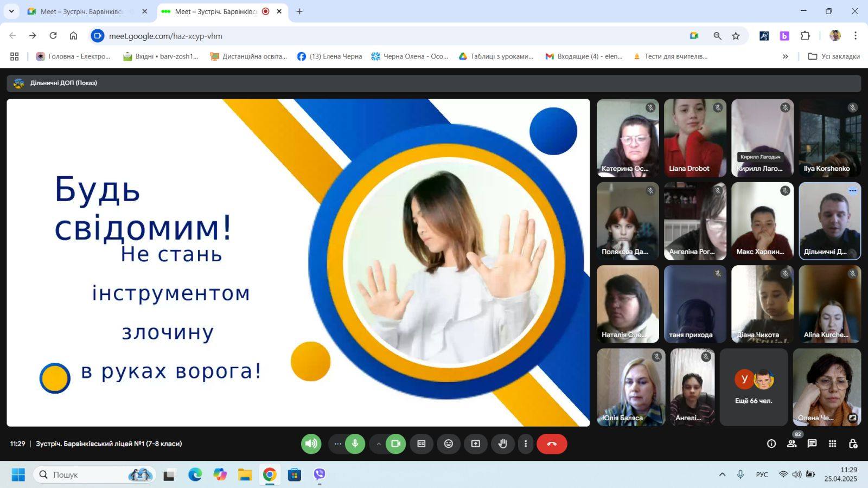The height and width of the screenshot is (488, 868).
Task: Turn off the camera in Meet
Action: [x=395, y=444]
